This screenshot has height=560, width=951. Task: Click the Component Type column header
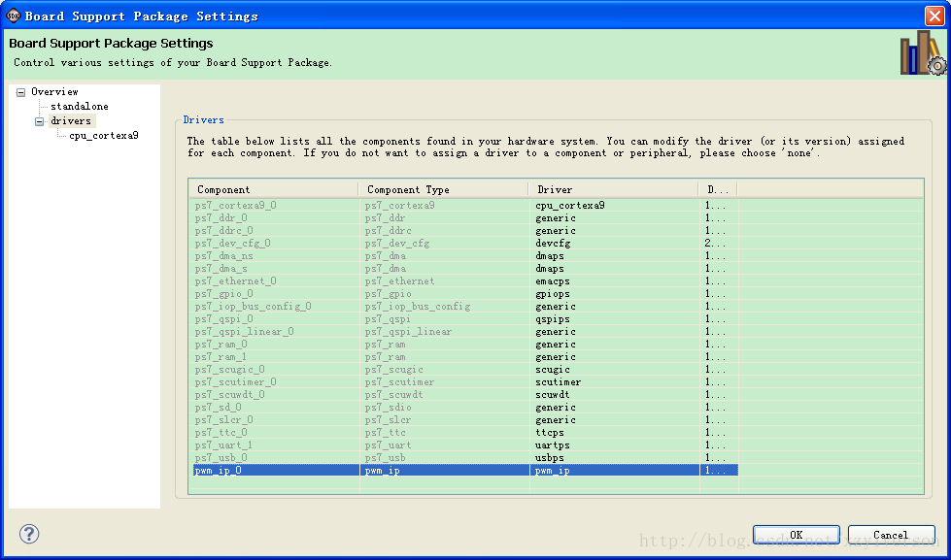[443, 189]
